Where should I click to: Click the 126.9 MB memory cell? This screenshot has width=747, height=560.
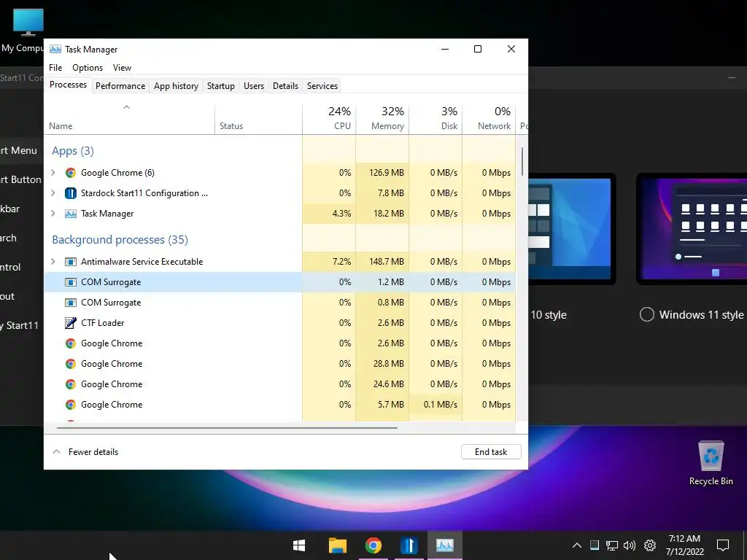[382, 172]
